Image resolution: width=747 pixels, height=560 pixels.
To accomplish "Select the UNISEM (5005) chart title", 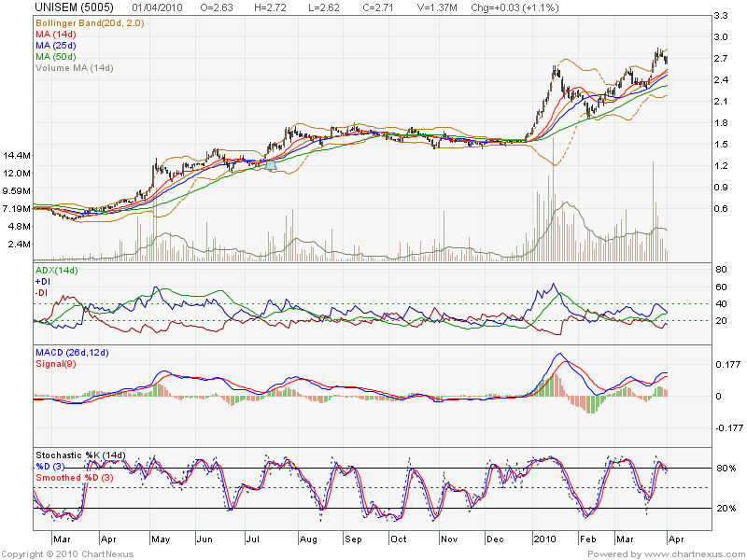I will coord(75,7).
